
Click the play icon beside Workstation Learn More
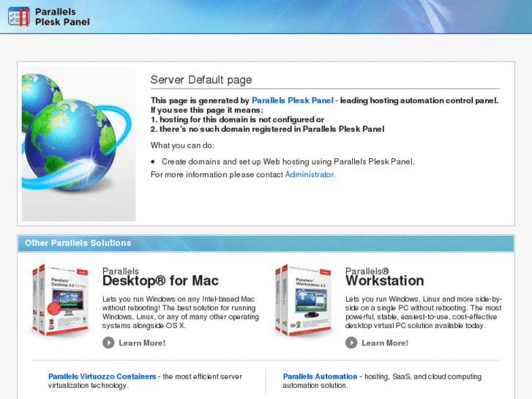coord(351,343)
